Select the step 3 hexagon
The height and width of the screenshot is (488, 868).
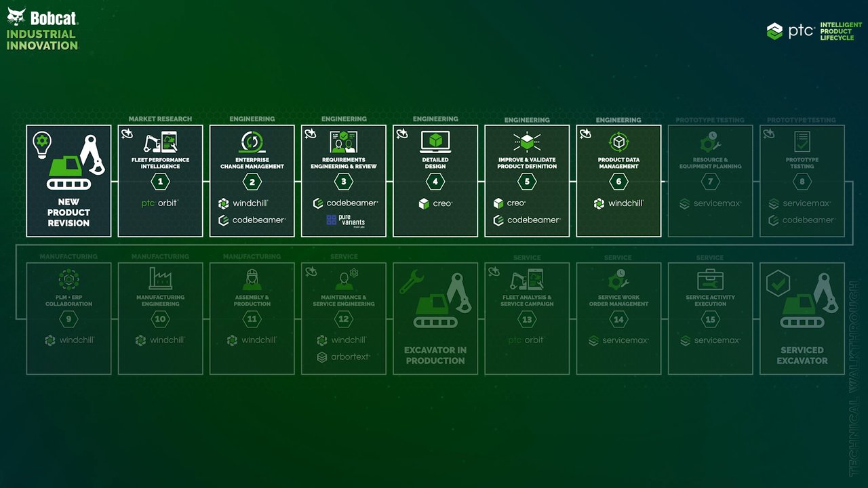(x=344, y=182)
